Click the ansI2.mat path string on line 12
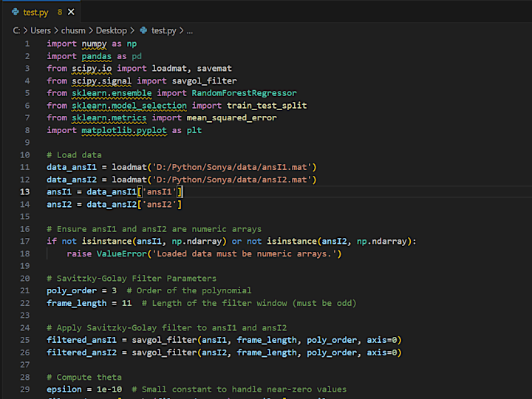Image resolution: width=532 pixels, height=399 pixels. 231,180
